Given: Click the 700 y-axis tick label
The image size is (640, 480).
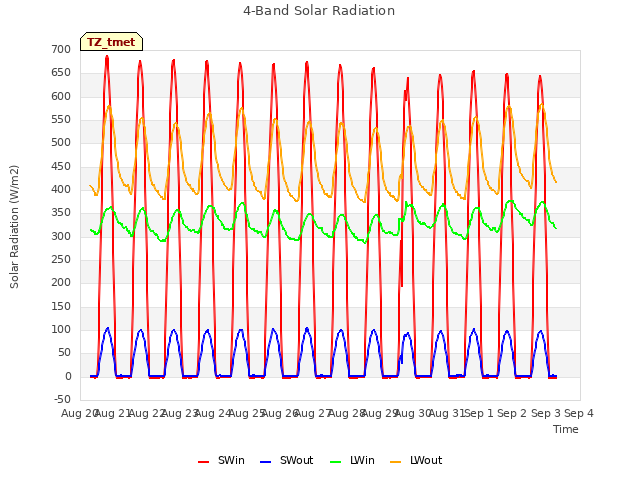Looking at the screenshot, I should (61, 49).
